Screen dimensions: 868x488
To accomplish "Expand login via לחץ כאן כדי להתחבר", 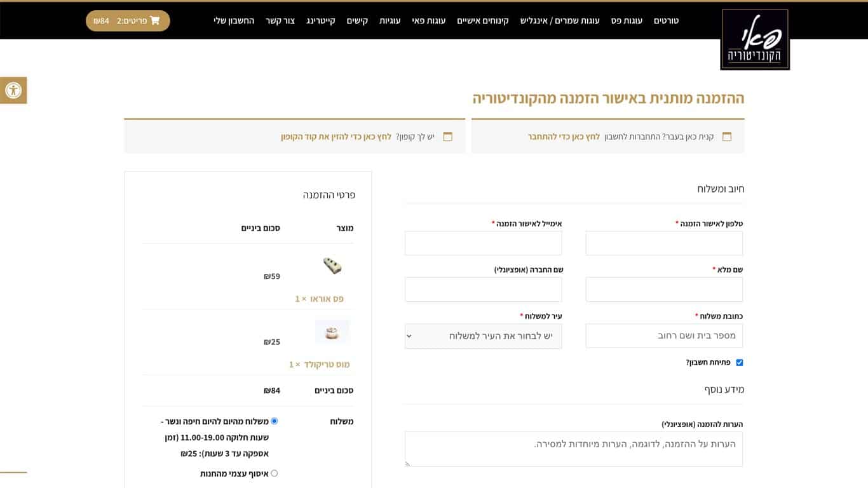I will pos(564,137).
